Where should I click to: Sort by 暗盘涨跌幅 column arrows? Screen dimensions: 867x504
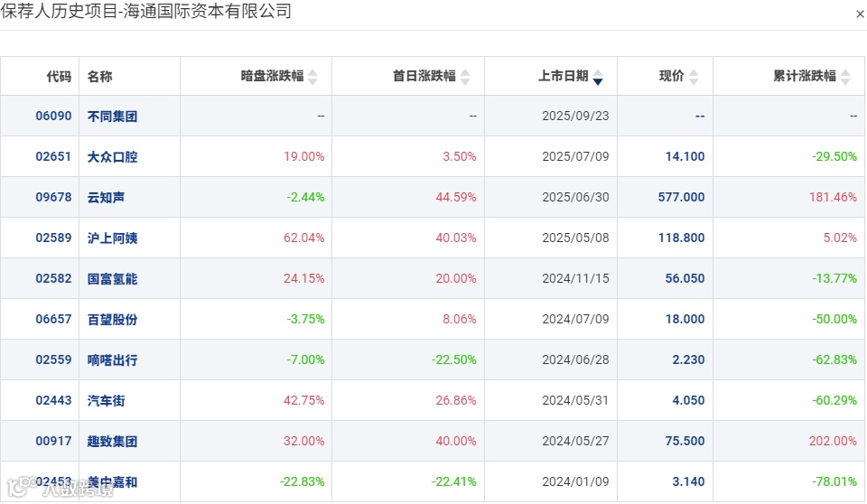(312, 77)
